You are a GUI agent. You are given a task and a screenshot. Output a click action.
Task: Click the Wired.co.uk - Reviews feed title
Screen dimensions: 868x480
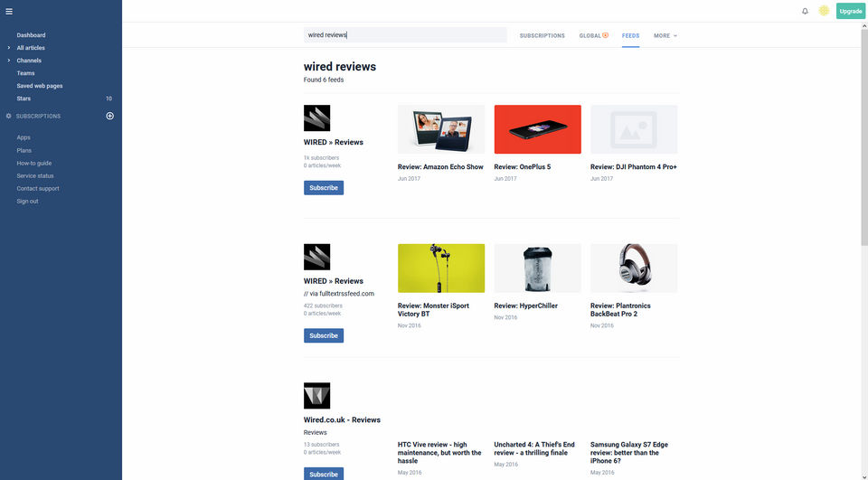342,419
